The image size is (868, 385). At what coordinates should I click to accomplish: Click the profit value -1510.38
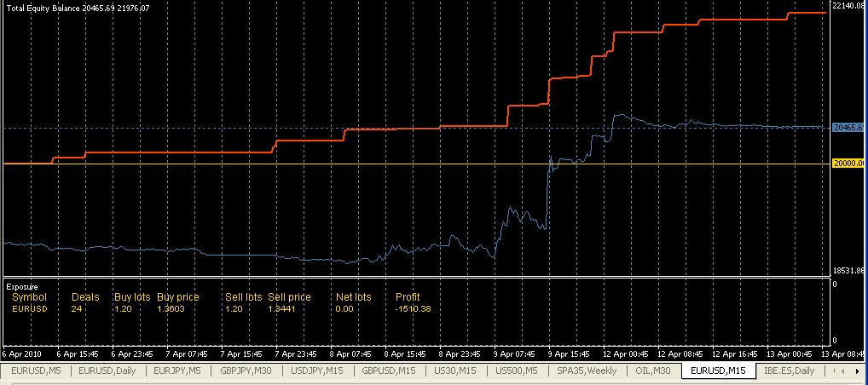[x=413, y=308]
